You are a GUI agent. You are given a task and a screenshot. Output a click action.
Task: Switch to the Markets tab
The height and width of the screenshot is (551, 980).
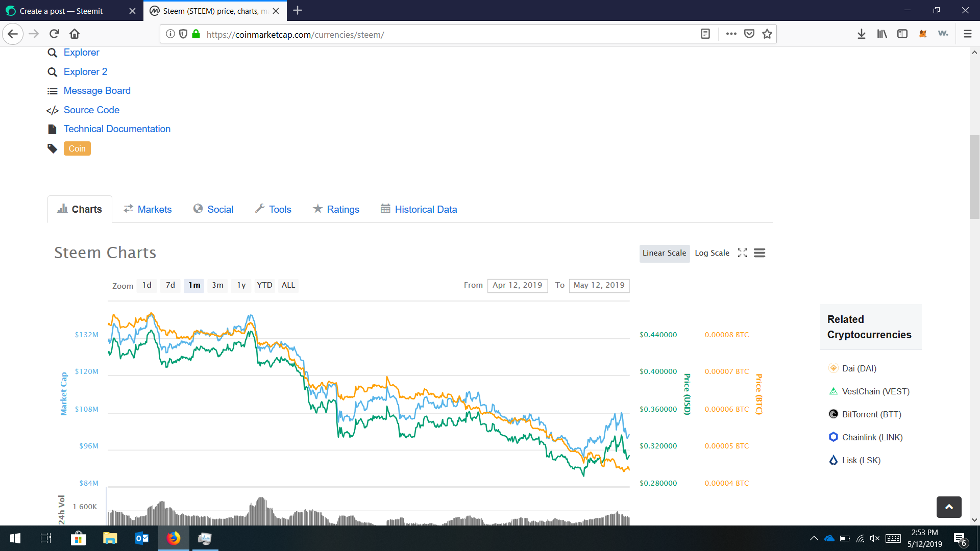(x=154, y=209)
